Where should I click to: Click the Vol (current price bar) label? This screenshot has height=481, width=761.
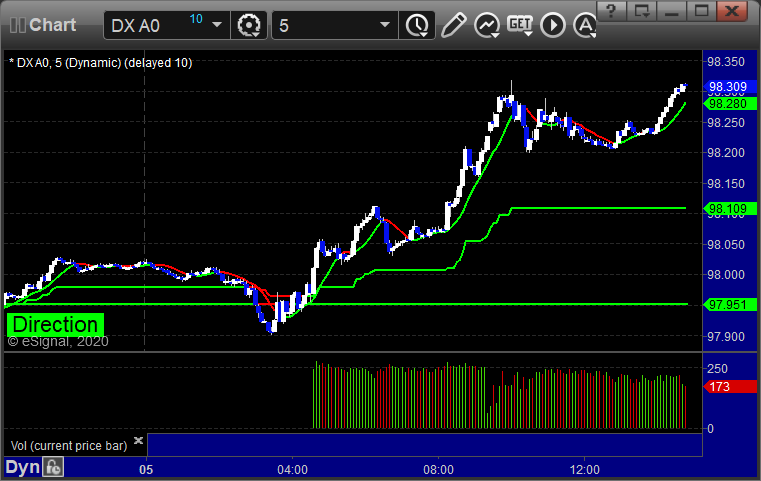[x=69, y=446]
